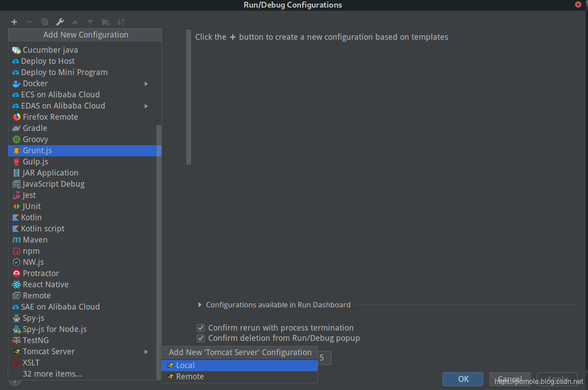Click the JavaScript Debug icon

[x=17, y=184]
